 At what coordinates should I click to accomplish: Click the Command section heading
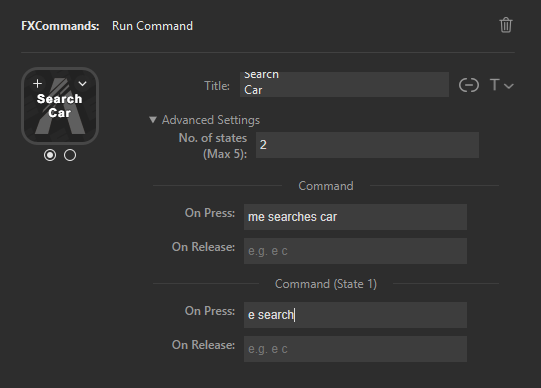[x=326, y=186]
